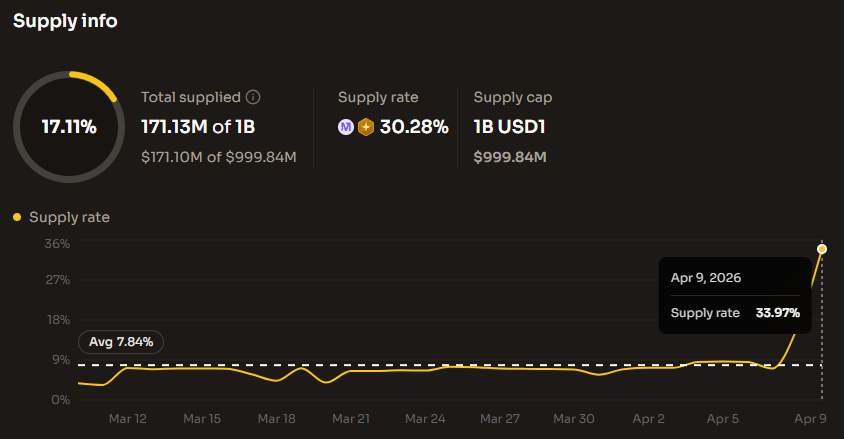Viewport: 844px width, 439px height.
Task: Click the purple M token icon
Action: point(346,127)
